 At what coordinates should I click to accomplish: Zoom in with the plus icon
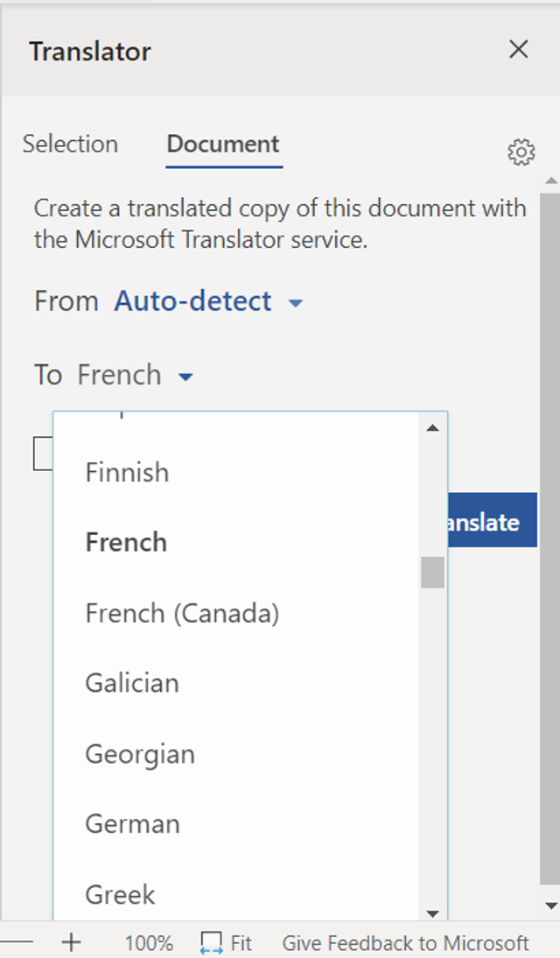point(71,943)
